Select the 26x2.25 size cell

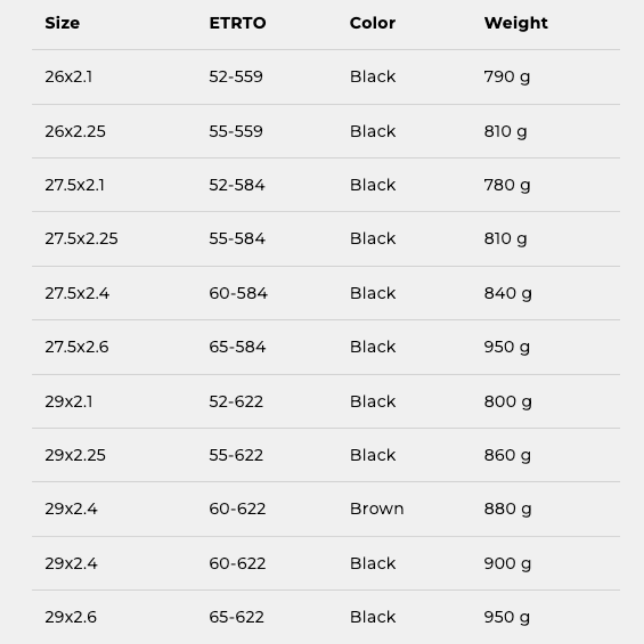coord(75,131)
